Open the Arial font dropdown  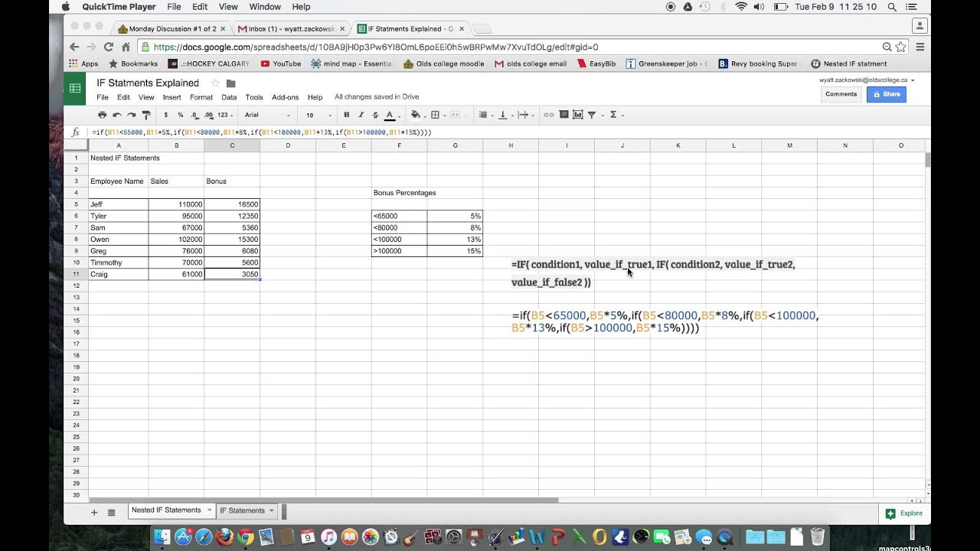click(267, 115)
